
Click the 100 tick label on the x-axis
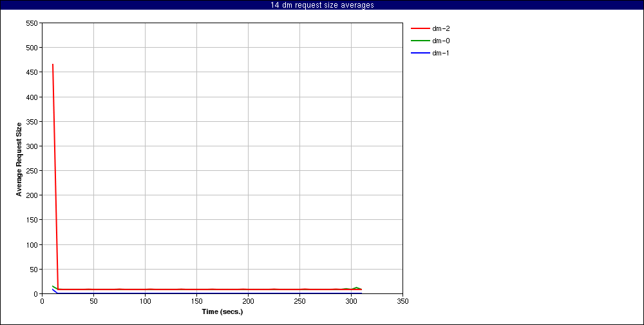click(x=145, y=300)
